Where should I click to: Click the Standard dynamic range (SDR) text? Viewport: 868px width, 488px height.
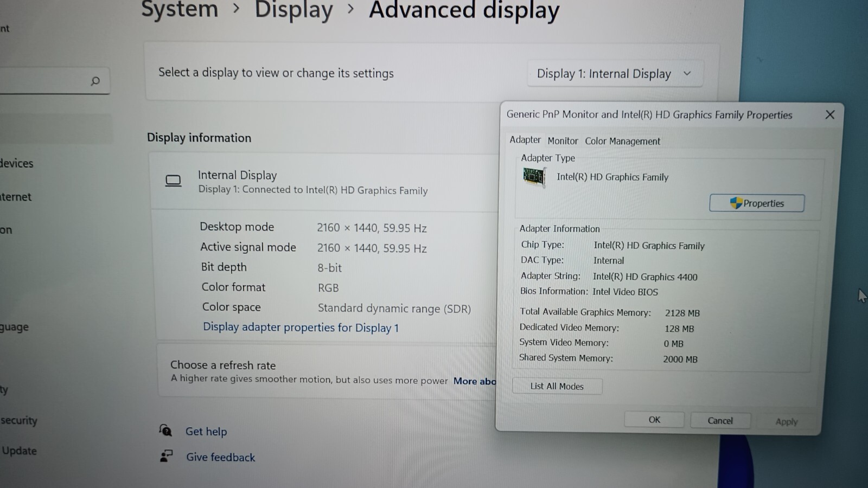coord(394,309)
